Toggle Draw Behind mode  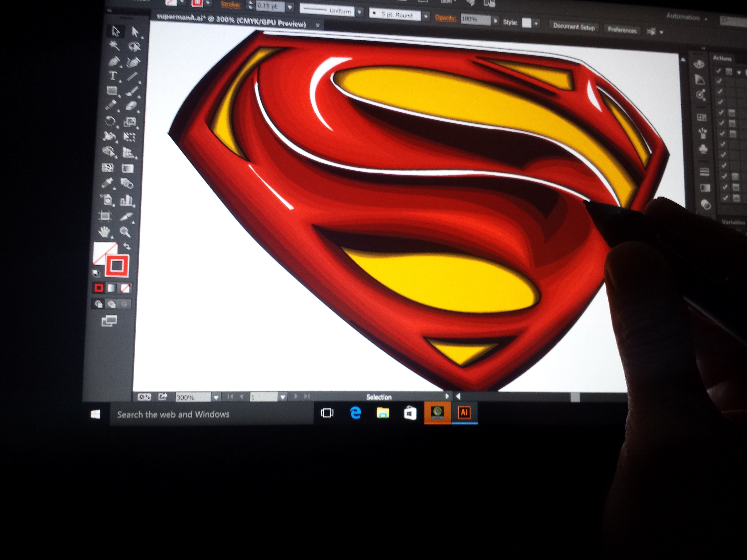111,304
